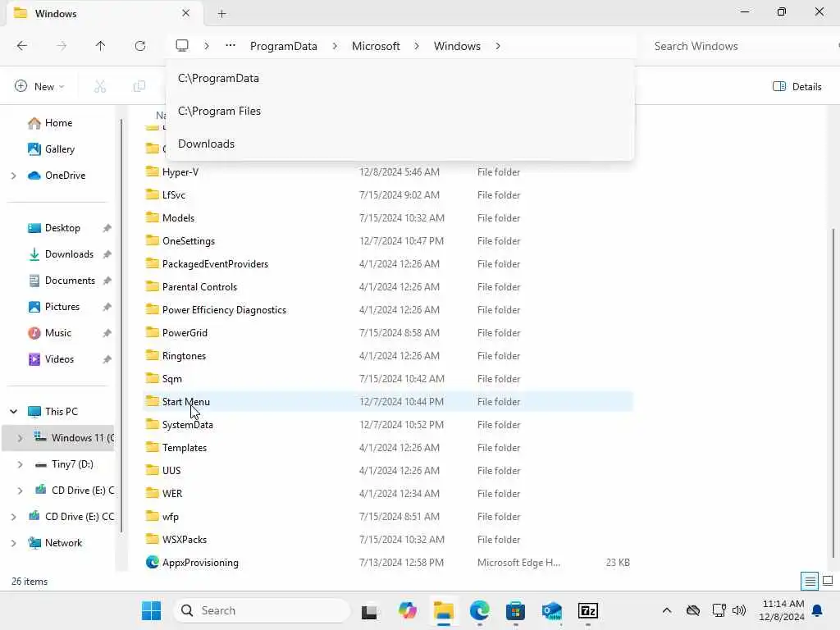Viewport: 840px width, 630px height.
Task: Click the Windows breadcrumb segment
Action: (x=457, y=46)
